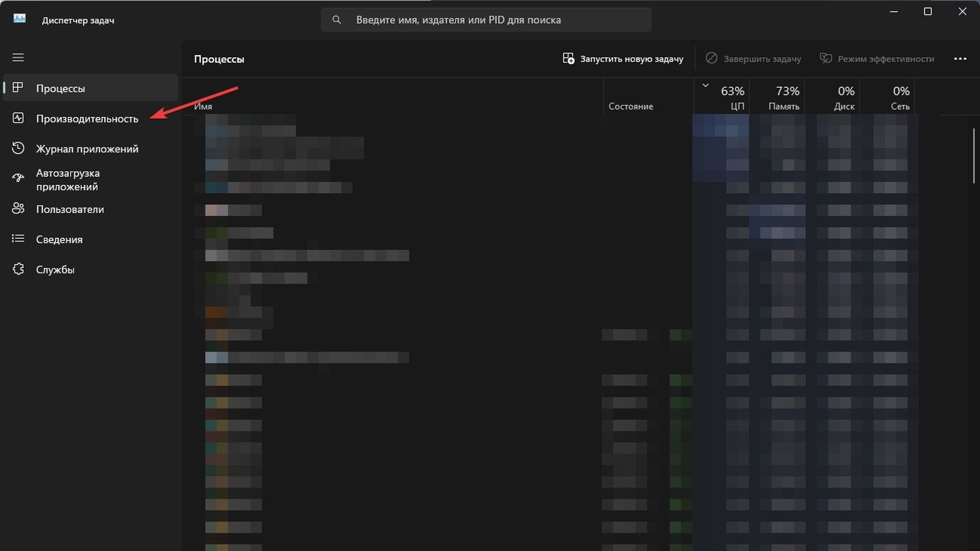Minimize the Task Manager window

[893, 12]
